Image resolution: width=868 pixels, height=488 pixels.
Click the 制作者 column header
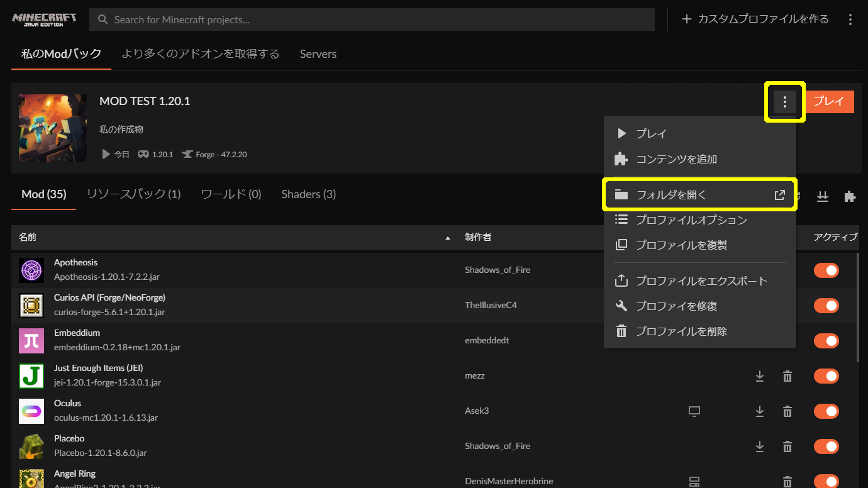tap(478, 237)
